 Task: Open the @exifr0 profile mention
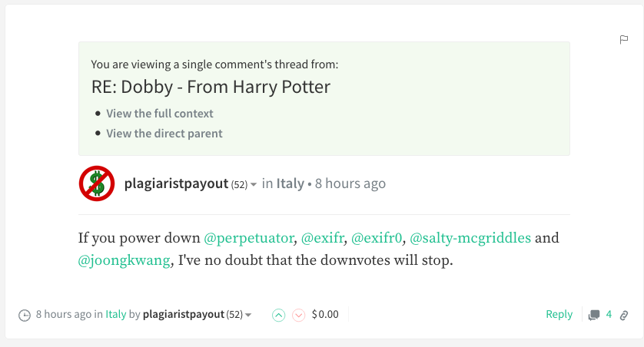pyautogui.click(x=377, y=237)
